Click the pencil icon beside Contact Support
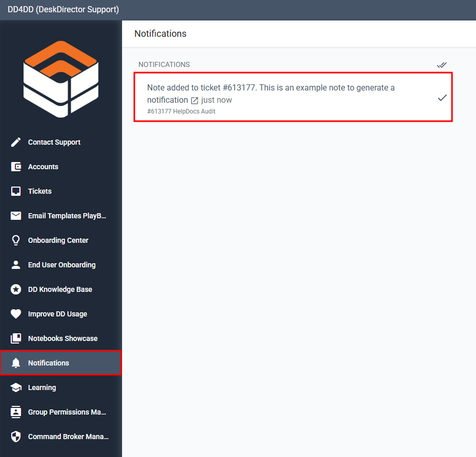The height and width of the screenshot is (457, 476). tap(16, 142)
